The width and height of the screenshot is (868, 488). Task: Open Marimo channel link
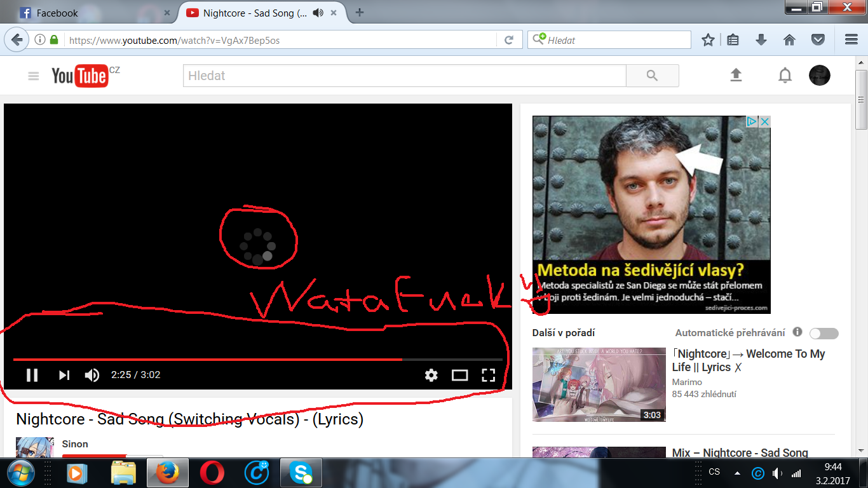(x=687, y=383)
